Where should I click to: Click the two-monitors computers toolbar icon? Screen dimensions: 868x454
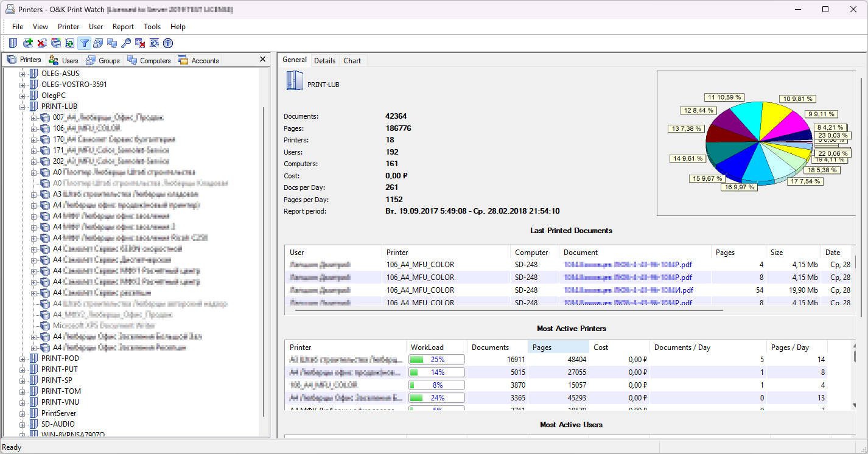[x=111, y=43]
